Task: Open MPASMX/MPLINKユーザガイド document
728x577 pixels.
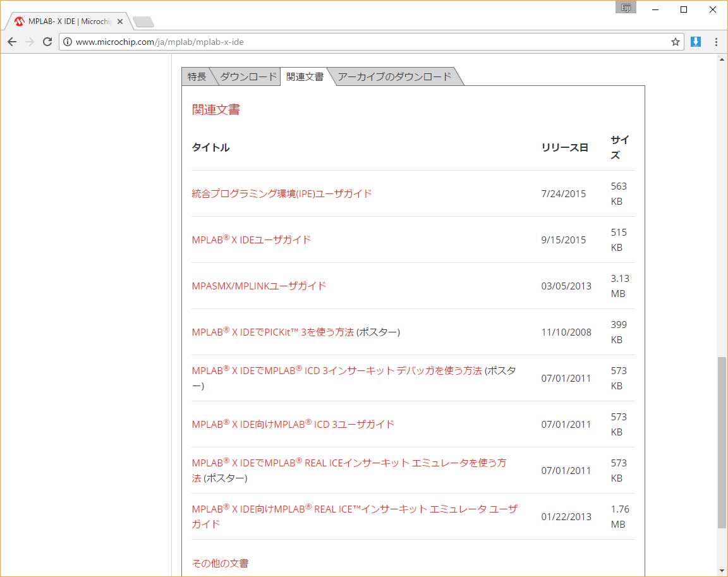Action: (x=259, y=286)
